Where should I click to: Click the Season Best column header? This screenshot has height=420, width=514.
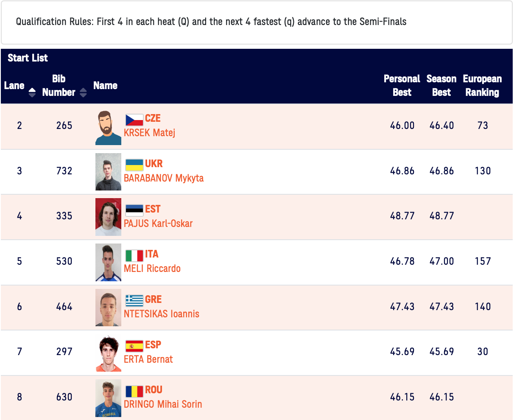tap(441, 85)
